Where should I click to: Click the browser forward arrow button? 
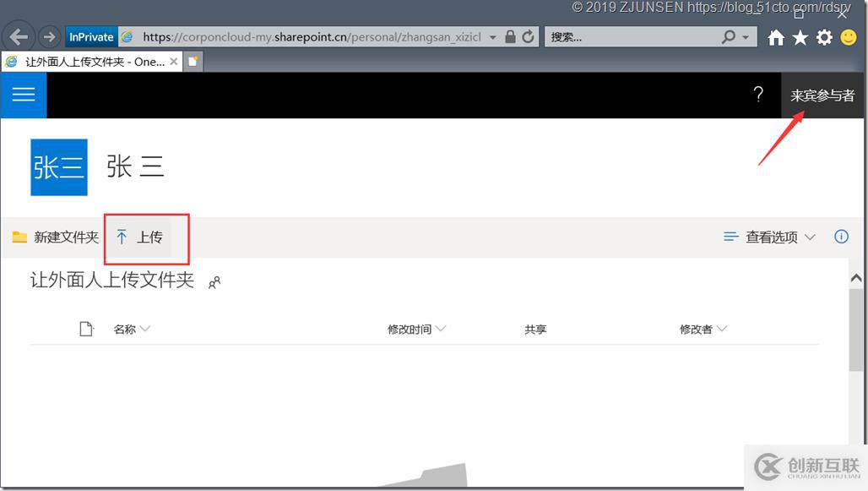tap(49, 37)
